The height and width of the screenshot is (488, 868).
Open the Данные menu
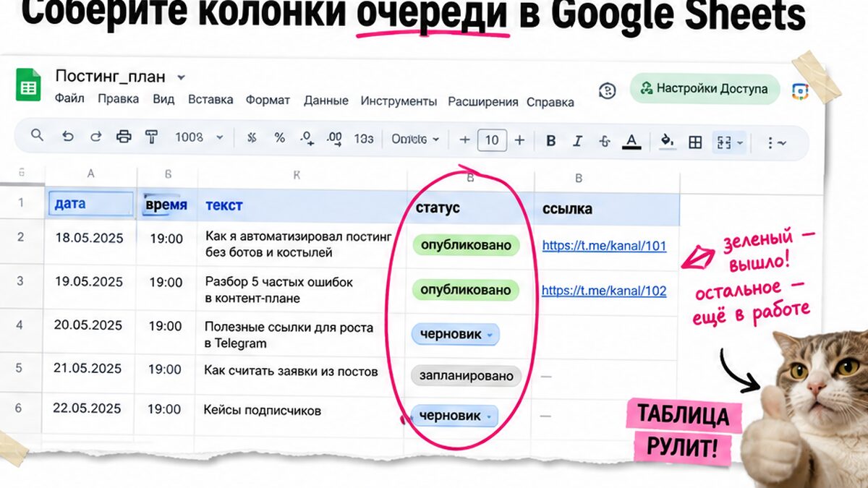click(326, 100)
